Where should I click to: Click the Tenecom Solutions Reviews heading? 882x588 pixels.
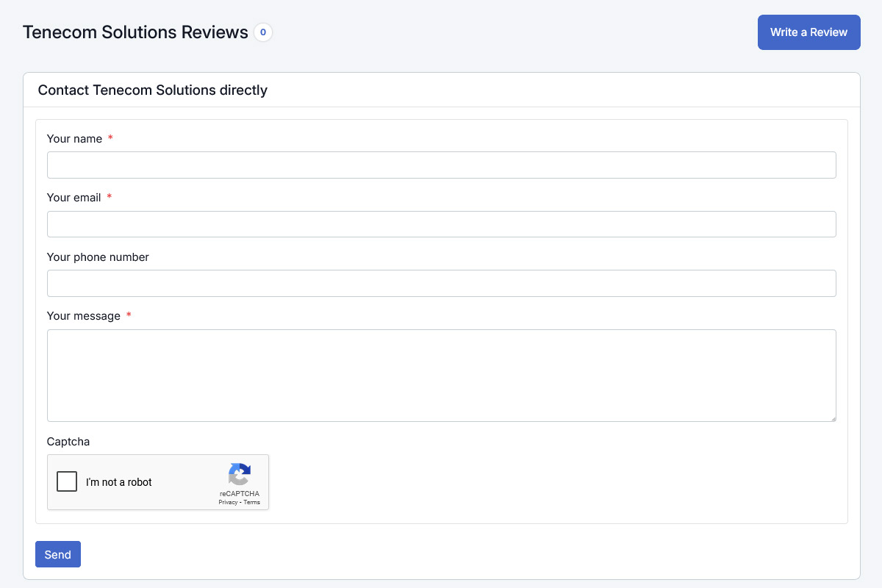(x=135, y=32)
